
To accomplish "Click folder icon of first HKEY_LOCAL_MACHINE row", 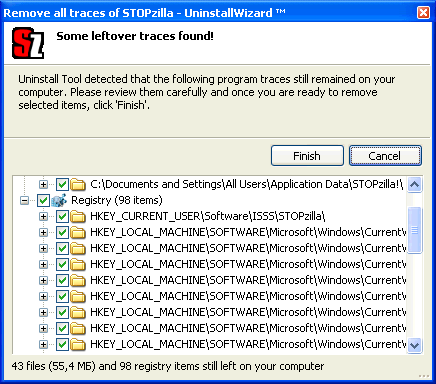I will coord(79,232).
